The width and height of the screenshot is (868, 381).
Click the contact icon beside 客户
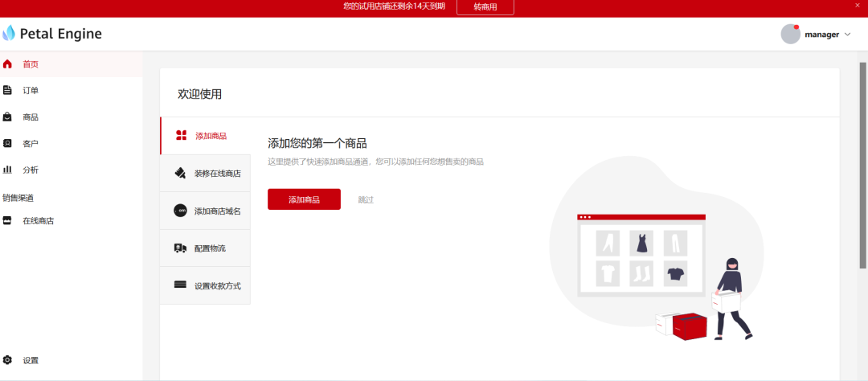point(7,143)
